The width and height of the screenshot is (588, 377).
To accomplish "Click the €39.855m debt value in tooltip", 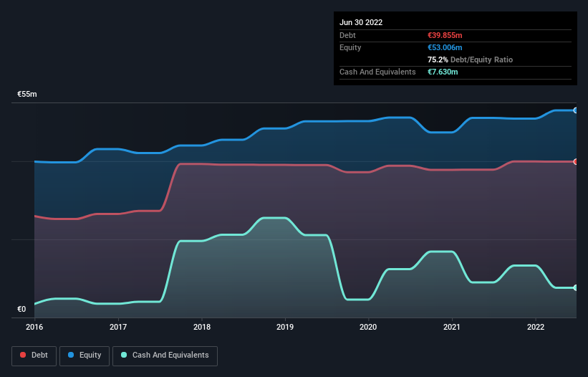I will pyautogui.click(x=445, y=35).
